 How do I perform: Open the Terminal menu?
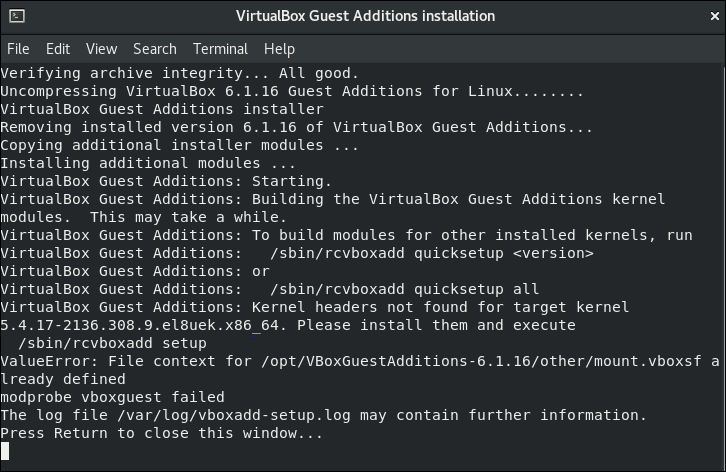220,49
